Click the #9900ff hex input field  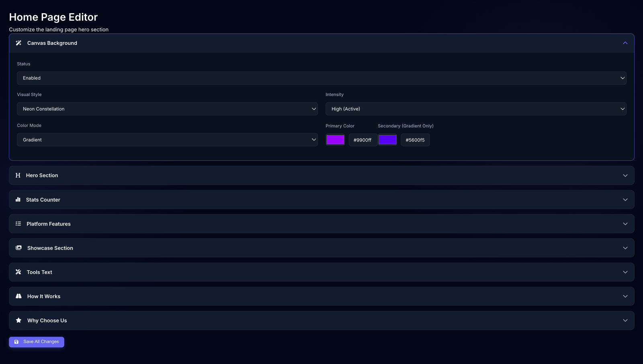362,139
